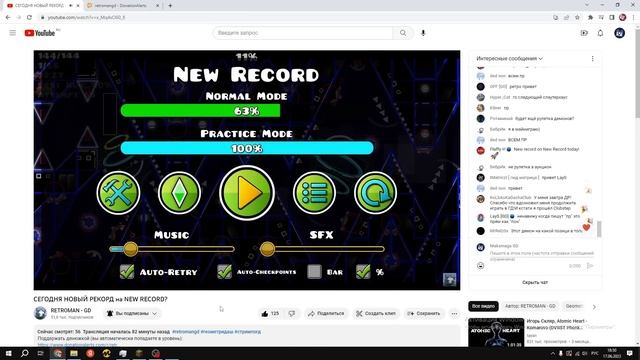
Task: Open the Task View button on taskbar
Action: [41, 353]
